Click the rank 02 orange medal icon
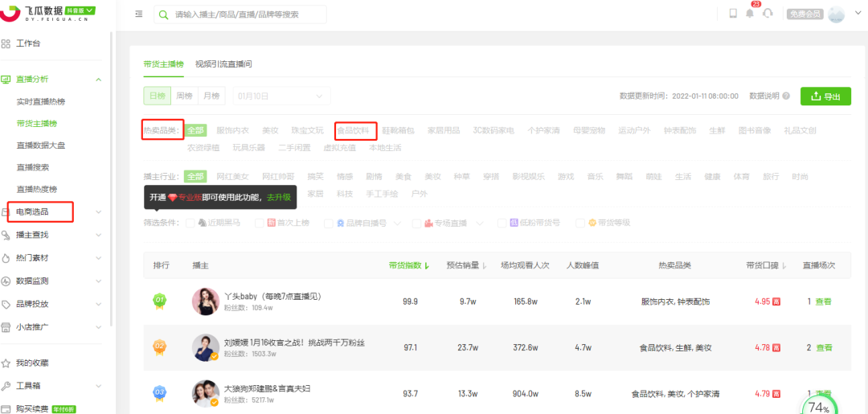 point(159,347)
